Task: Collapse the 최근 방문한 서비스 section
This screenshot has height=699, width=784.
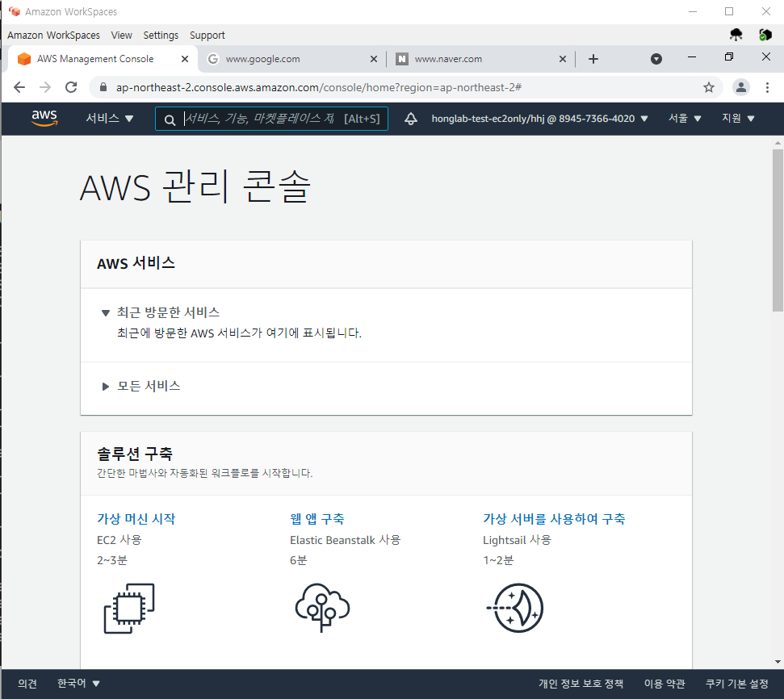Action: 106,313
